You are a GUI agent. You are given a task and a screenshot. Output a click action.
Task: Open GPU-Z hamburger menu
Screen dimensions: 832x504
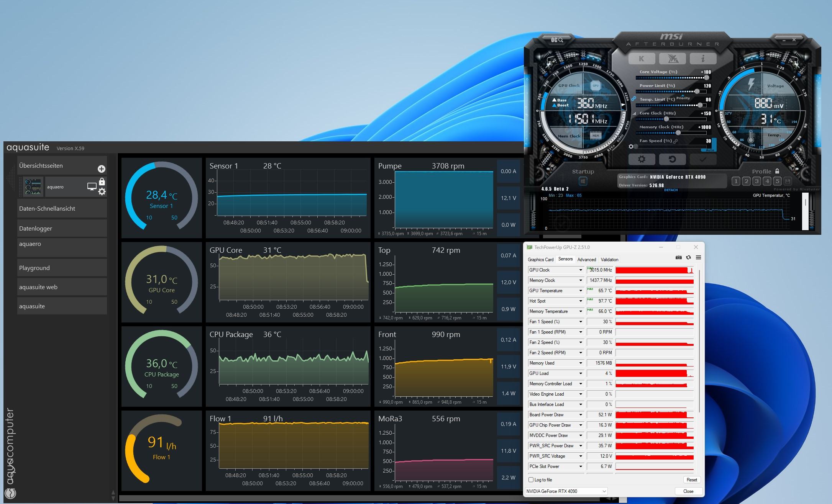pos(698,258)
